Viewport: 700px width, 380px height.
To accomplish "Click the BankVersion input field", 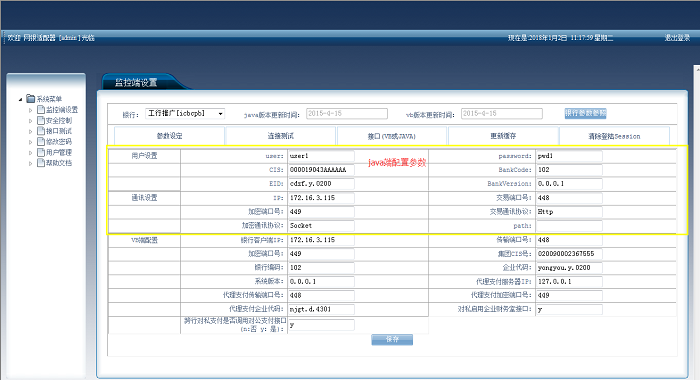I will click(569, 184).
